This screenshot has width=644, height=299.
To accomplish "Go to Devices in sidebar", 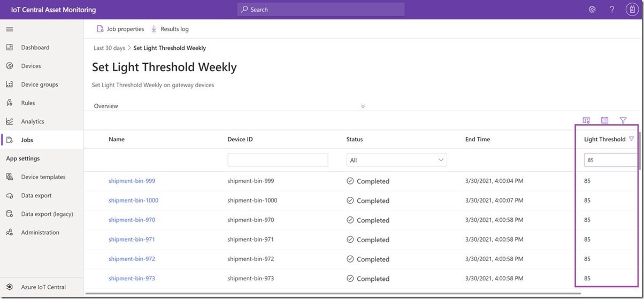I will (x=31, y=66).
